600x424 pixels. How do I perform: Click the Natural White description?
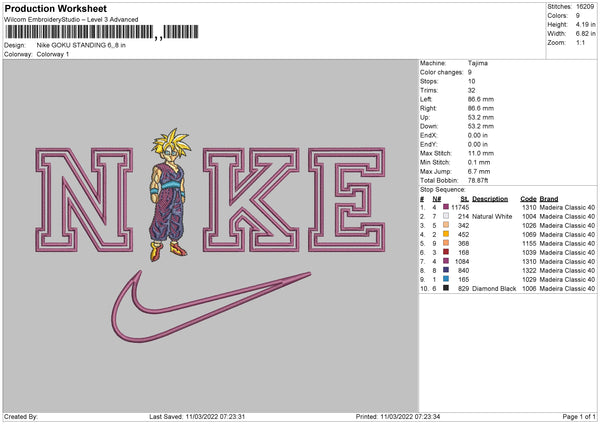coord(492,216)
